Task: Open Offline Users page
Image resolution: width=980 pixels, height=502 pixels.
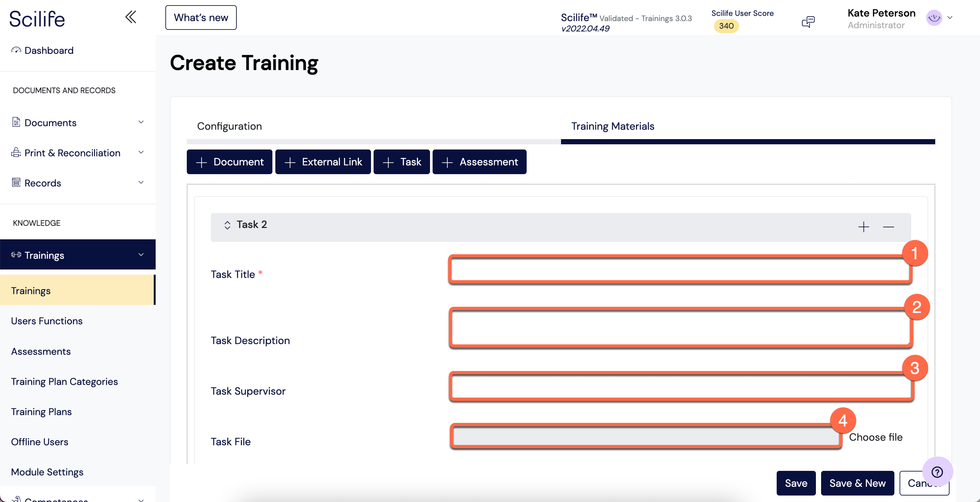Action: point(40,442)
